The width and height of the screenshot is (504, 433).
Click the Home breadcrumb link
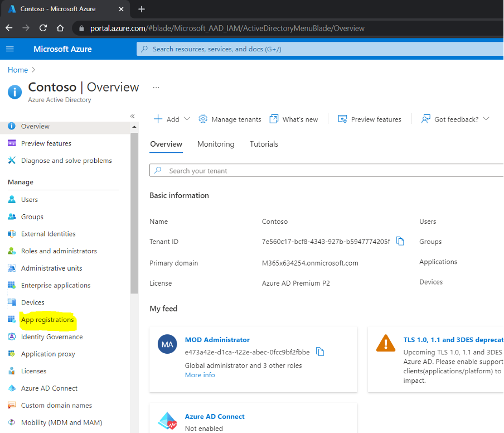click(18, 70)
